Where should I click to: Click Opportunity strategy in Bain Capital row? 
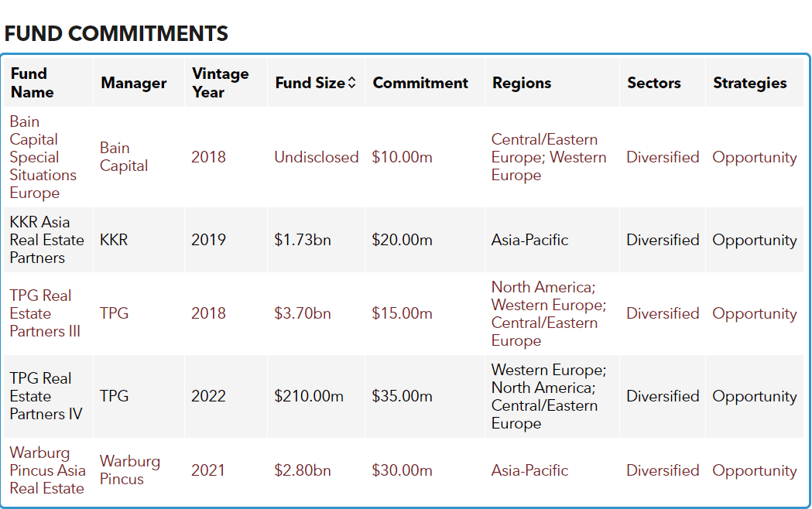point(755,158)
